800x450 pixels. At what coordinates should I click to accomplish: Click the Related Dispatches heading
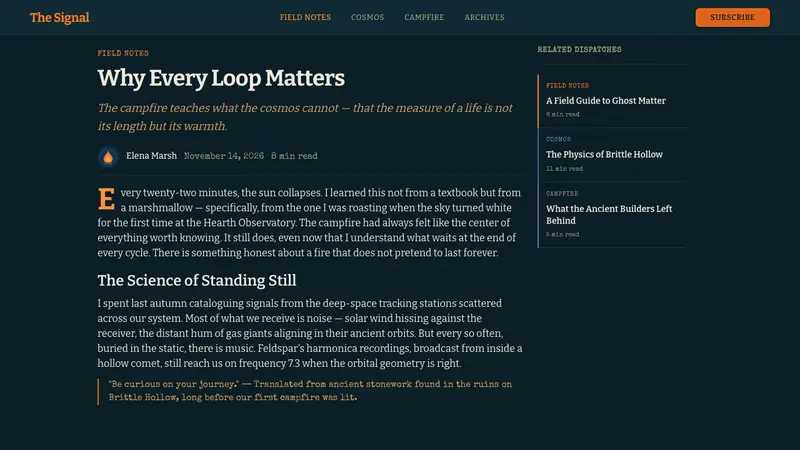click(x=579, y=49)
